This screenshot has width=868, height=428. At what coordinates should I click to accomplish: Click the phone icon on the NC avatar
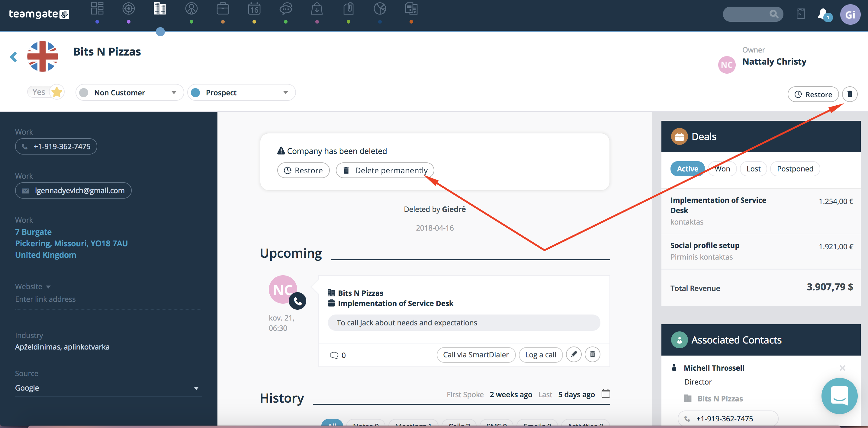point(297,301)
